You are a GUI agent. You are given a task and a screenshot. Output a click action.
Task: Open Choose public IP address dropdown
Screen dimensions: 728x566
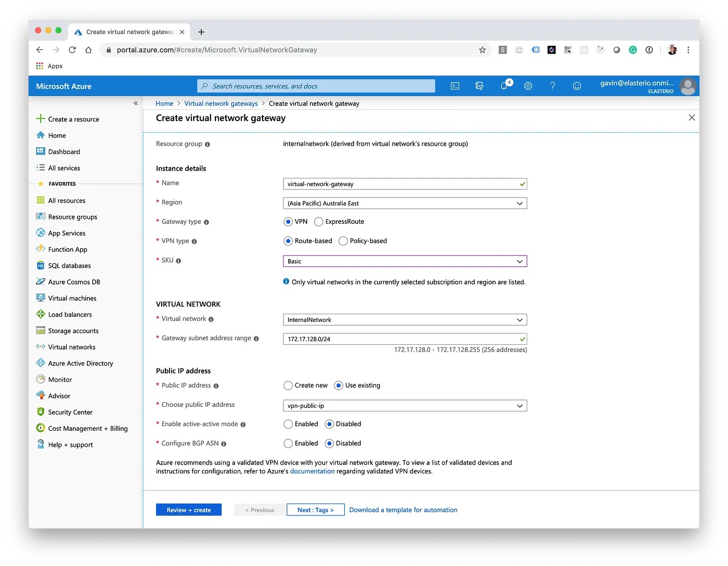(x=405, y=406)
